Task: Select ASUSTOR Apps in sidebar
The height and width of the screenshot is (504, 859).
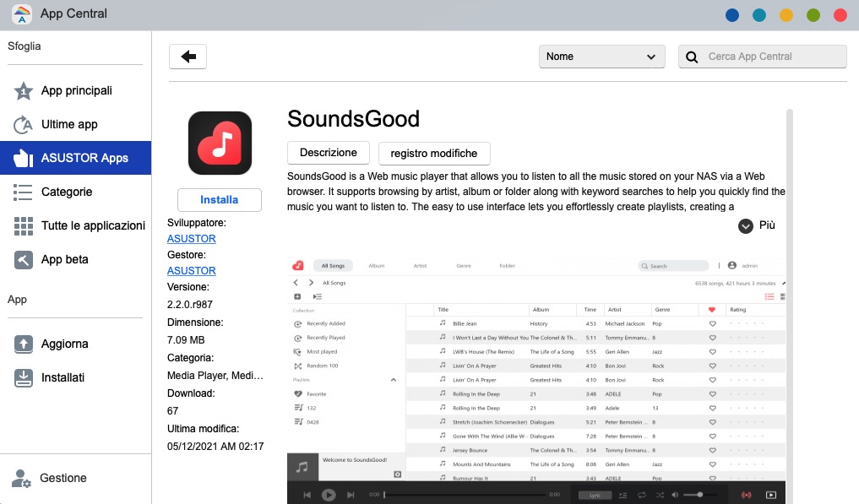Action: [x=76, y=158]
